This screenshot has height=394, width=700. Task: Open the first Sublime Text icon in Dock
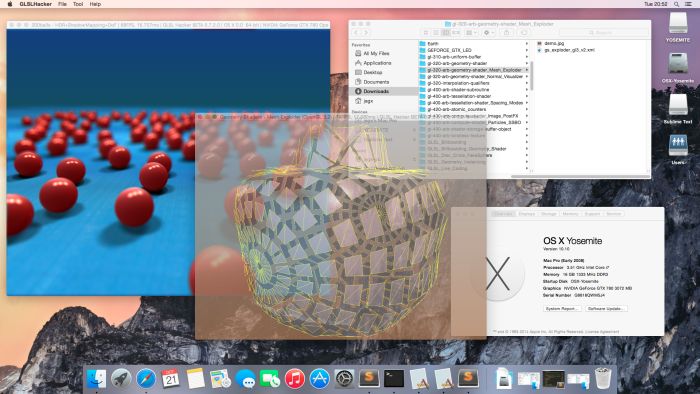coord(369,379)
